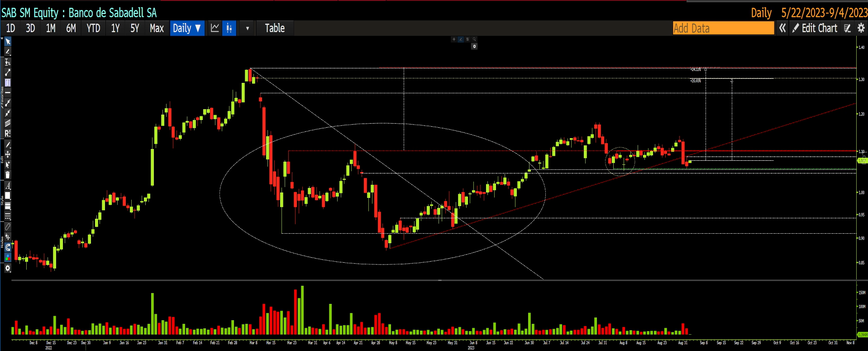Image resolution: width=868 pixels, height=351 pixels.
Task: Click the green 1.077 last price tag
Action: (862, 161)
